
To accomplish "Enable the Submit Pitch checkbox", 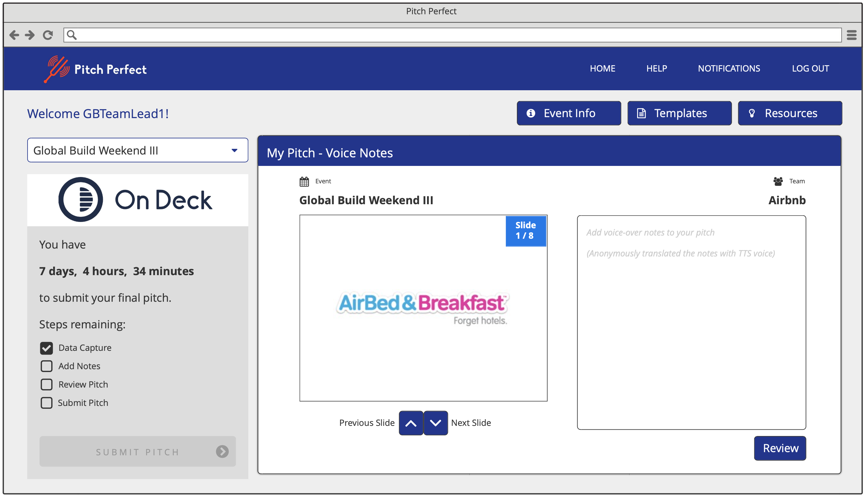I will 46,403.
